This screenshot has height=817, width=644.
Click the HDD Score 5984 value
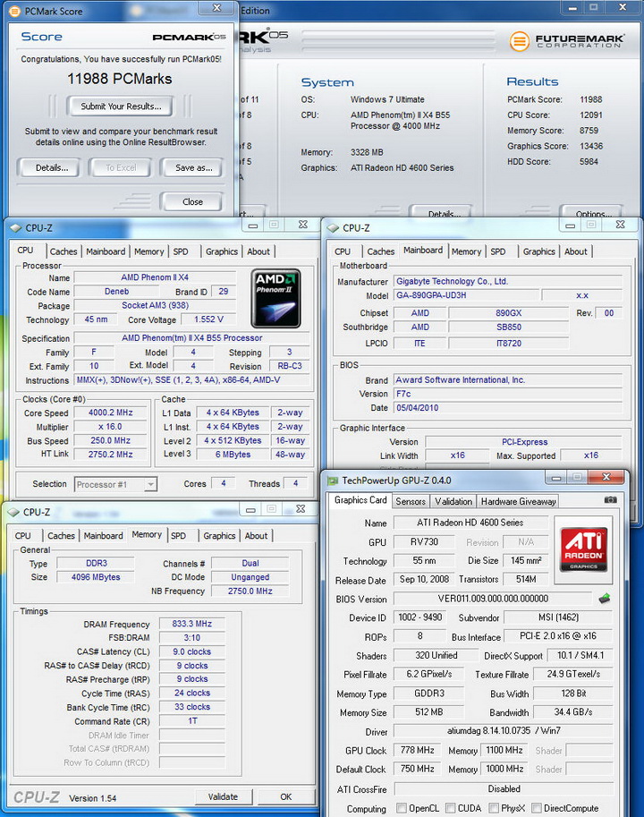(x=589, y=162)
